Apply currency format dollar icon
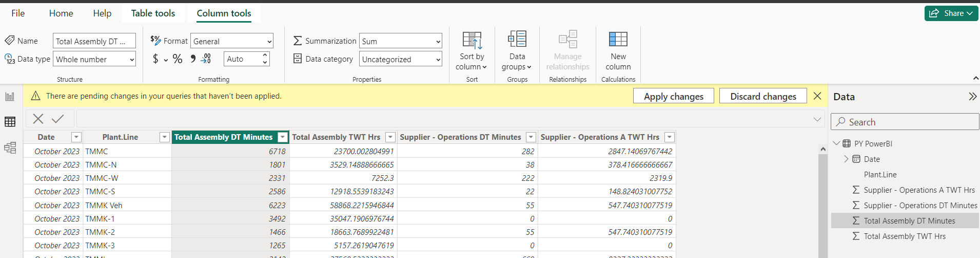 pos(155,59)
